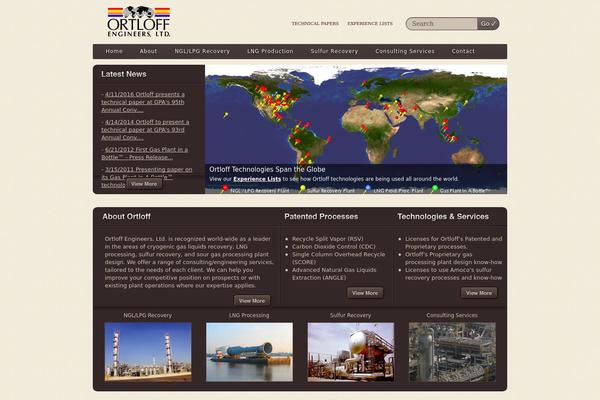Click View More under Patented Processes
This screenshot has width=600, height=400.
point(365,293)
